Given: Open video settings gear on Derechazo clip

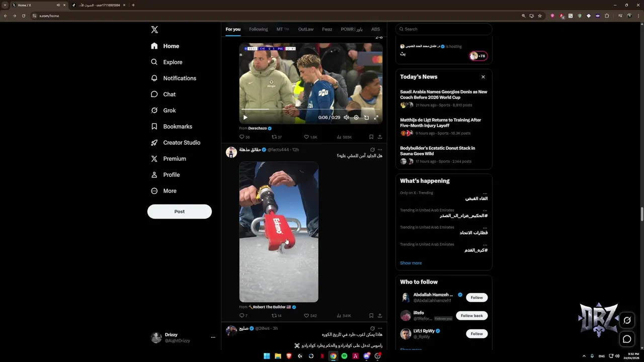Looking at the screenshot, I should click(x=356, y=117).
